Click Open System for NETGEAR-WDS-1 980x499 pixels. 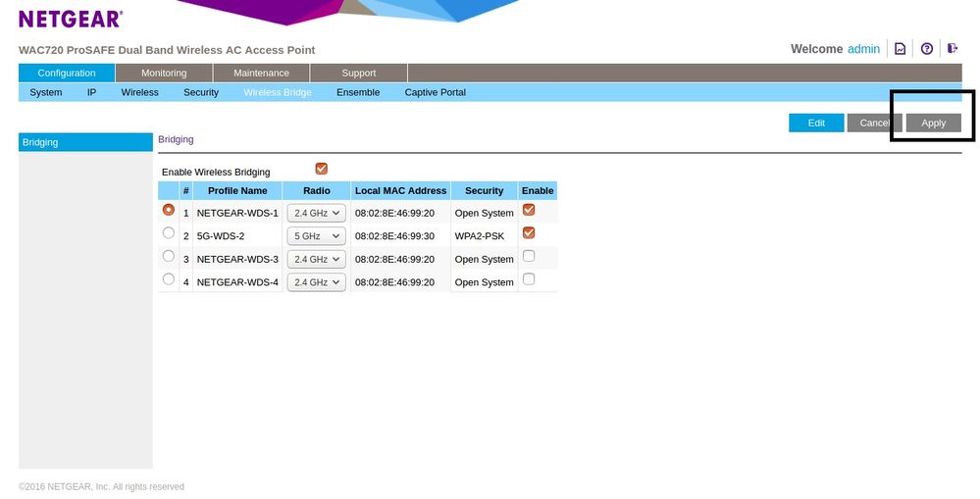pos(485,213)
